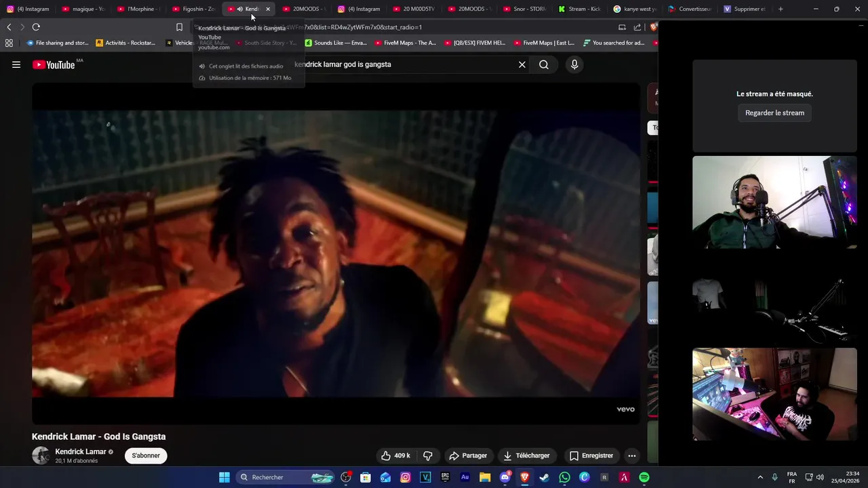Viewport: 868px width, 488px height.
Task: Subscribe using the S'abonner button
Action: coord(146,455)
